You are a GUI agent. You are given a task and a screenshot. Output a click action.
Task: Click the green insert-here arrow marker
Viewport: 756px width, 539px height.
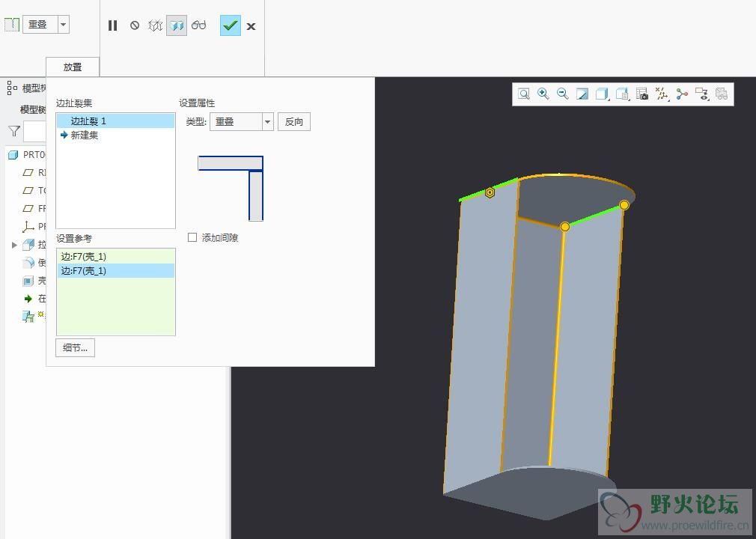(28, 299)
